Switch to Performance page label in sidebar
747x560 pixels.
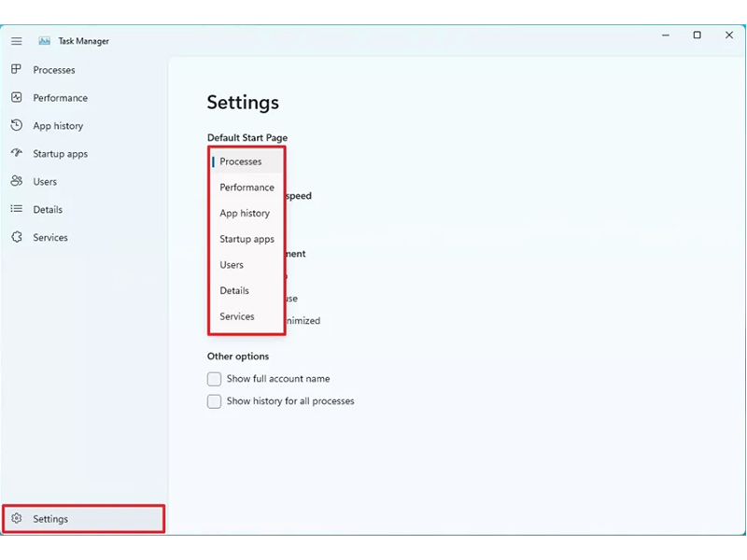60,98
